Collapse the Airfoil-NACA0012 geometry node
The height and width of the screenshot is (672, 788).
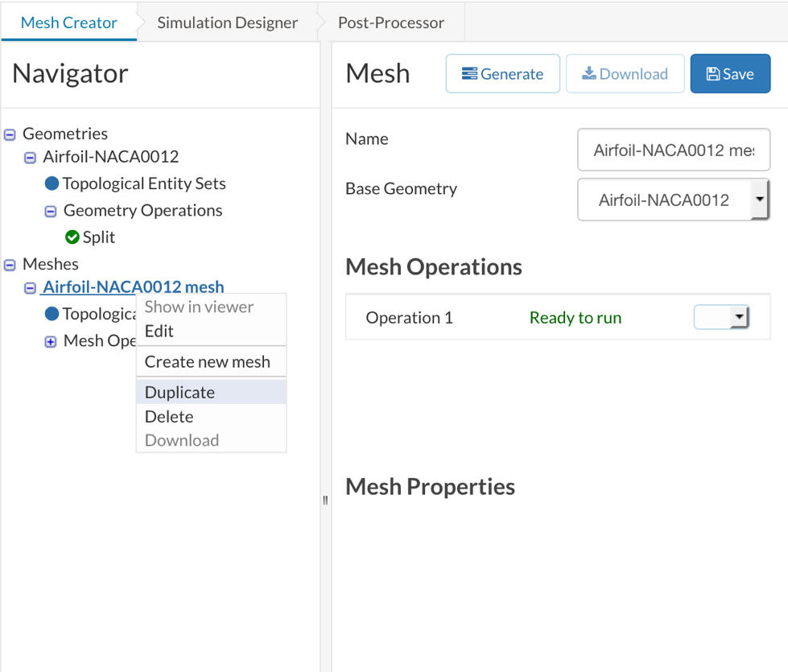point(30,157)
